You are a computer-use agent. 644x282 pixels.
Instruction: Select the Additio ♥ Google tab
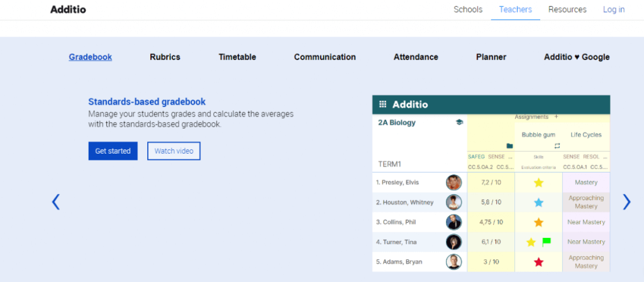tap(577, 57)
